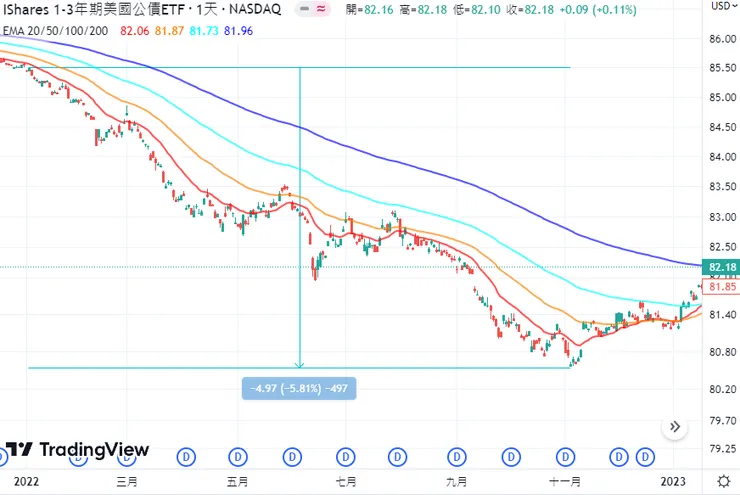Click dividend marker D above 十一月
This screenshot has height=495, width=740.
point(565,457)
